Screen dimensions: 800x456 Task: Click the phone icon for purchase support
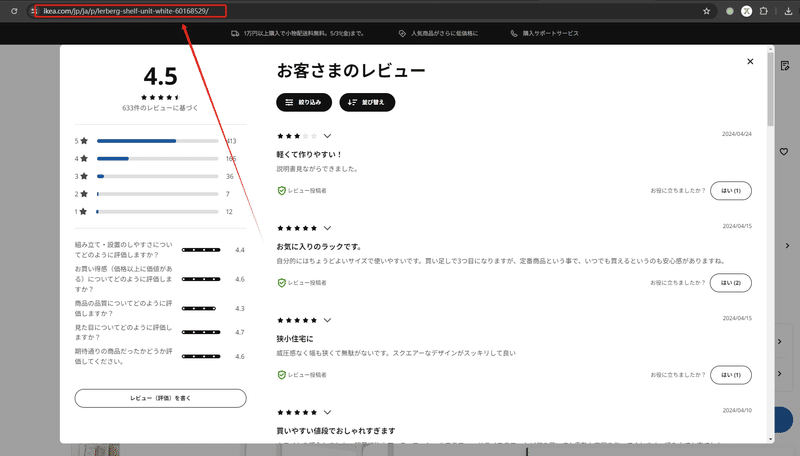click(514, 33)
